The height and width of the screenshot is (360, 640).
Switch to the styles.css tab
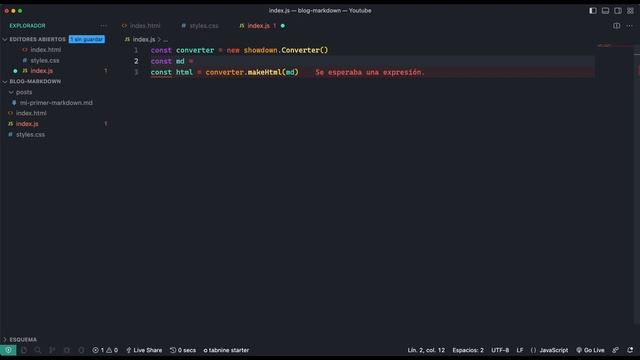[x=200, y=26]
